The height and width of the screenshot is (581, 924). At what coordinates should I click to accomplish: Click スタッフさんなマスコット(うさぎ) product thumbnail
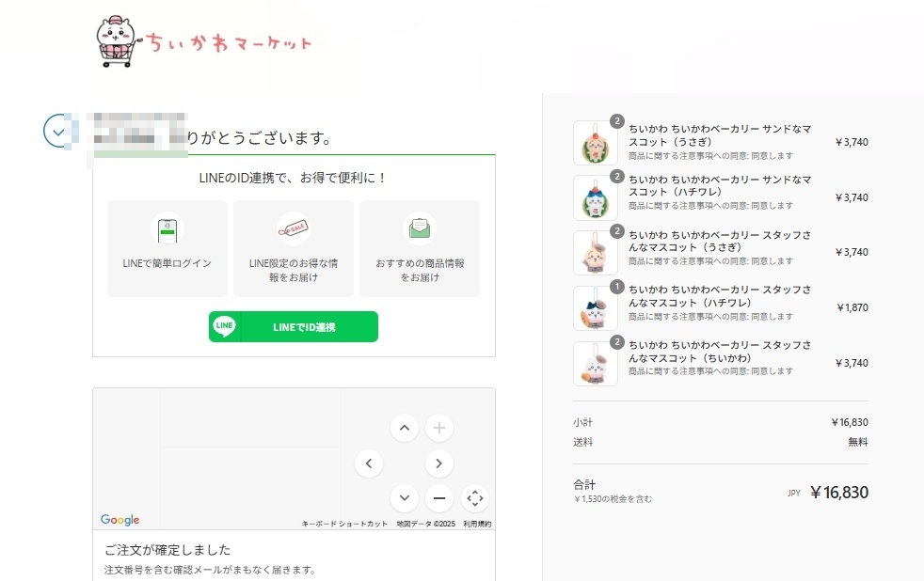click(596, 253)
